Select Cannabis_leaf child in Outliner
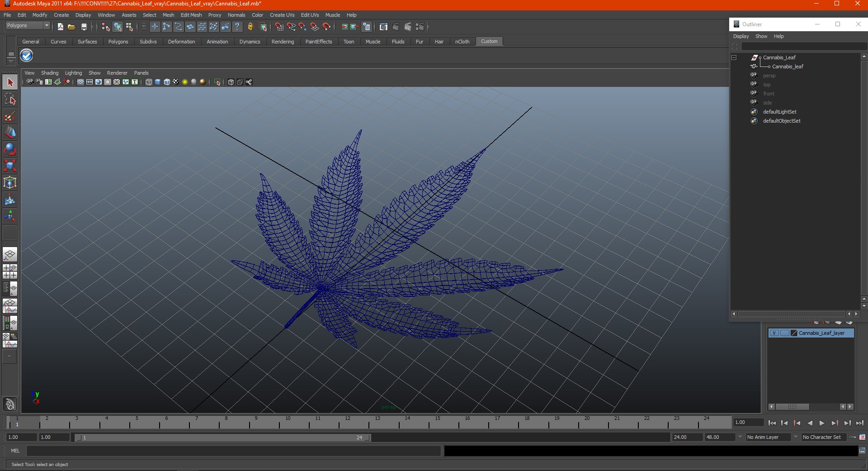The width and height of the screenshot is (868, 471). coord(788,67)
